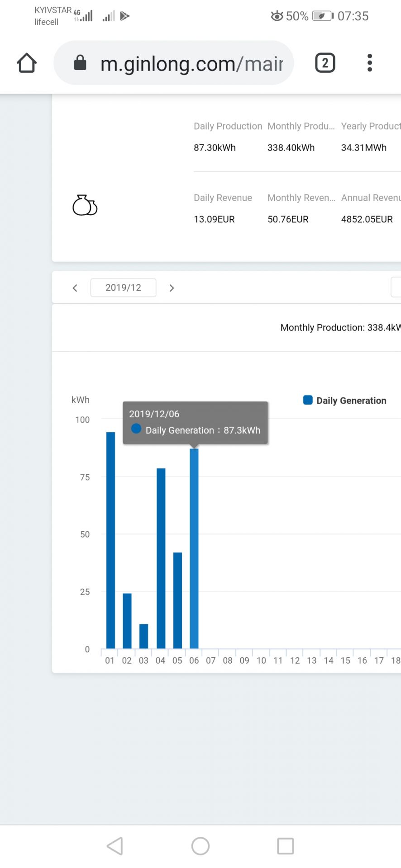Open the browser tab switcher
The image size is (401, 868).
click(x=325, y=63)
